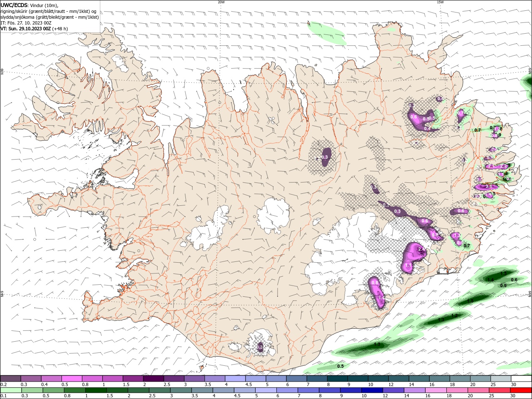Click the black 0.5 rain value off south coast
Viewport: 532px width, 399px height.
tap(340, 366)
